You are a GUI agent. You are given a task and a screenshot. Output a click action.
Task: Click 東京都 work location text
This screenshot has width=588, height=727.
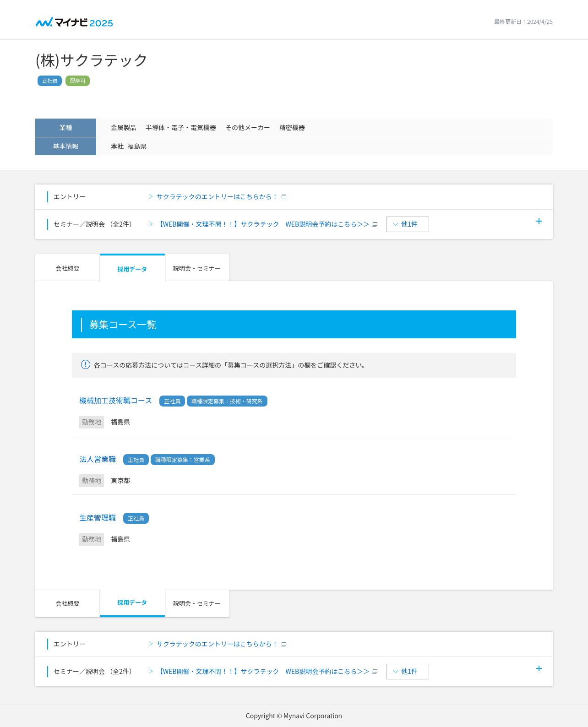120,481
